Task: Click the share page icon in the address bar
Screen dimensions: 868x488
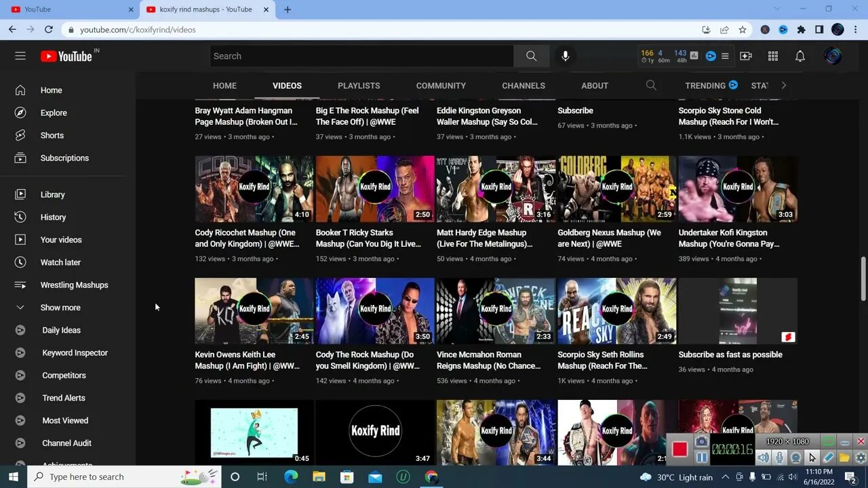Action: point(724,30)
